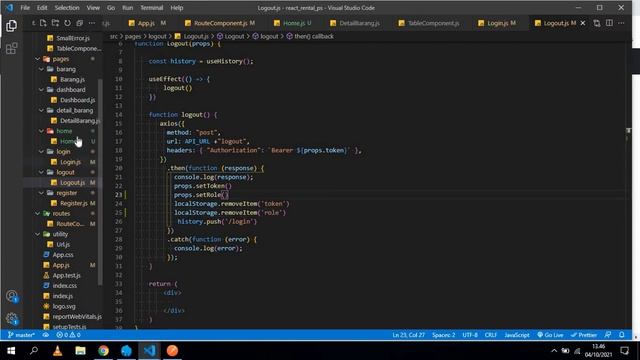Open the File menu
Image resolution: width=640 pixels, height=360 pixels.
point(25,8)
